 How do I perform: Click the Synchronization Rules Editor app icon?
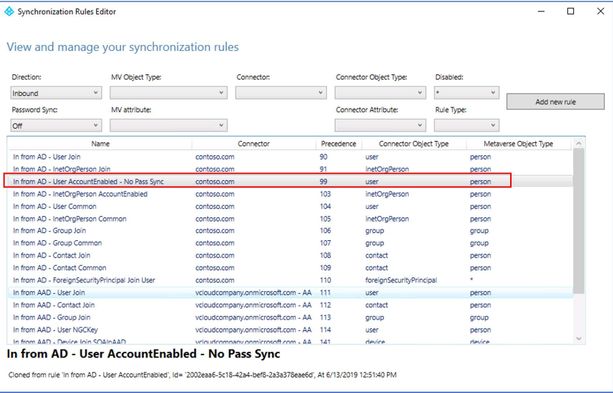pyautogui.click(x=9, y=12)
